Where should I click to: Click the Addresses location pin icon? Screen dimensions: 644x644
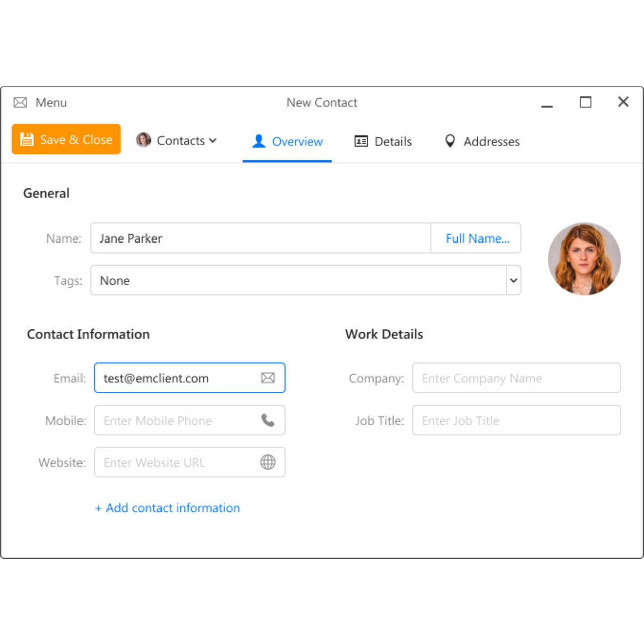tap(450, 141)
